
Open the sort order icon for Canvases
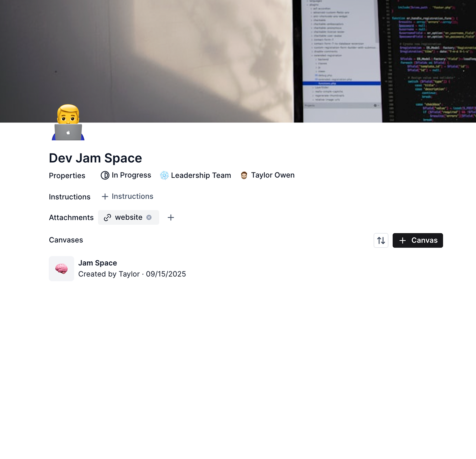coord(381,240)
